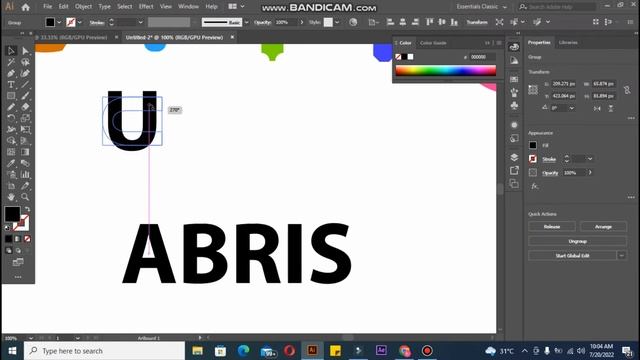Select the Eyedropper tool
The height and width of the screenshot is (360, 640).
[11, 163]
